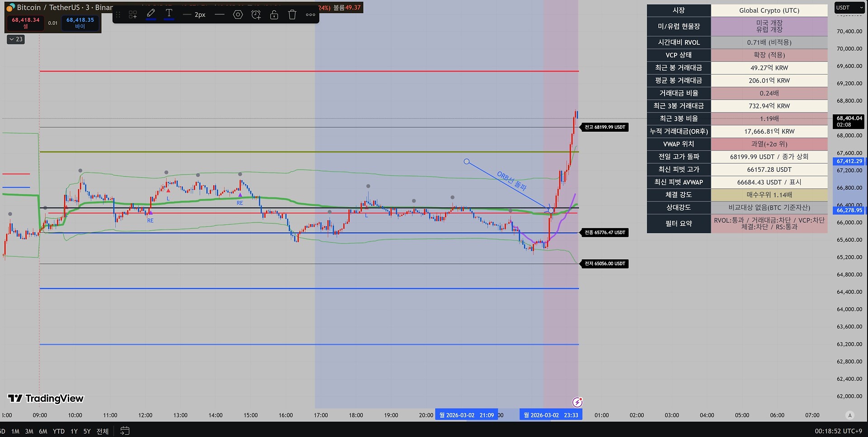Click the 필터 요약 summary cell
Image resolution: width=868 pixels, height=437 pixels.
pos(769,224)
